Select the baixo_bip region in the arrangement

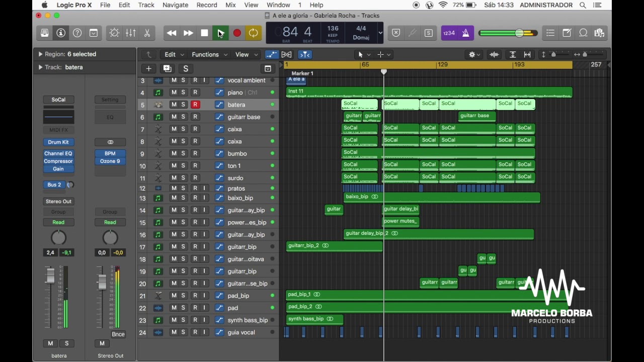(x=442, y=198)
